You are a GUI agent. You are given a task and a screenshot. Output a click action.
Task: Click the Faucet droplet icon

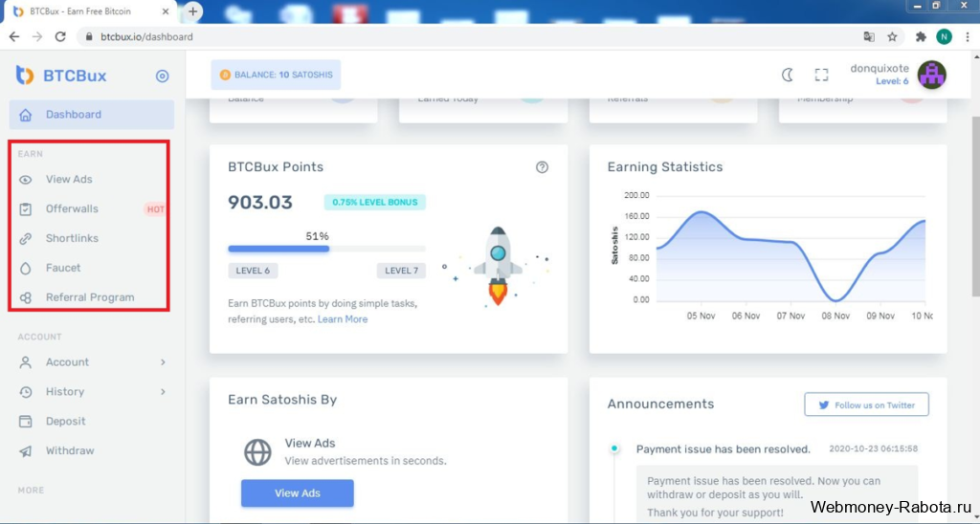pos(25,269)
